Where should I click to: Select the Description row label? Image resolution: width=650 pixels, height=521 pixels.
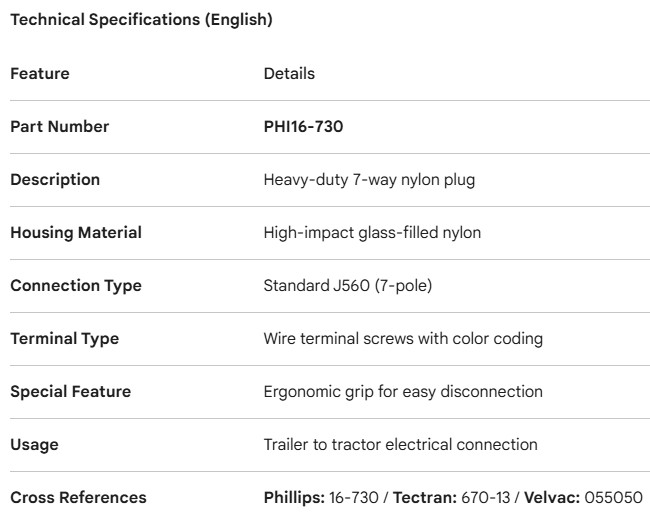(55, 180)
